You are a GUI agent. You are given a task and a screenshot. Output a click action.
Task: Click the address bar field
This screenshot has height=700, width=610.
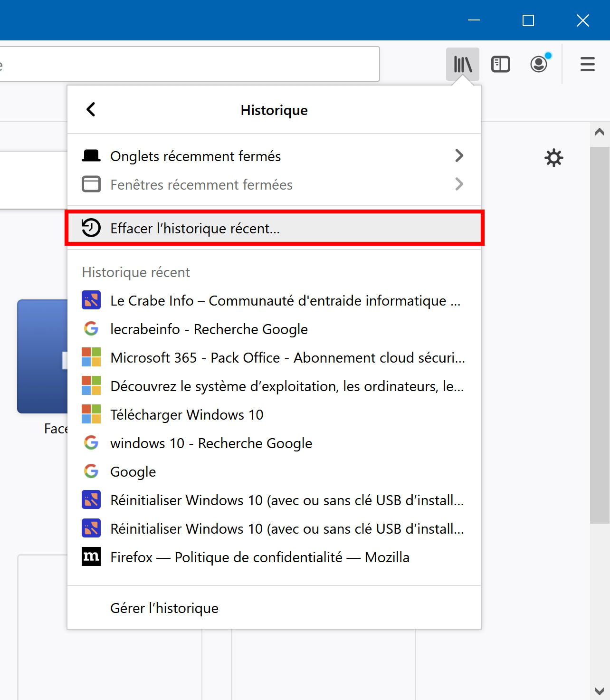tap(189, 64)
